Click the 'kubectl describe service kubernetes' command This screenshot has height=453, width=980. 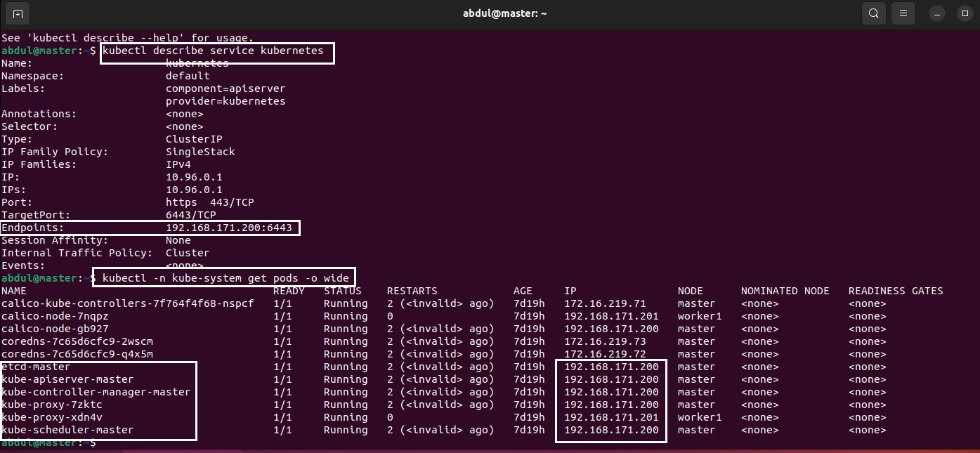tap(213, 51)
